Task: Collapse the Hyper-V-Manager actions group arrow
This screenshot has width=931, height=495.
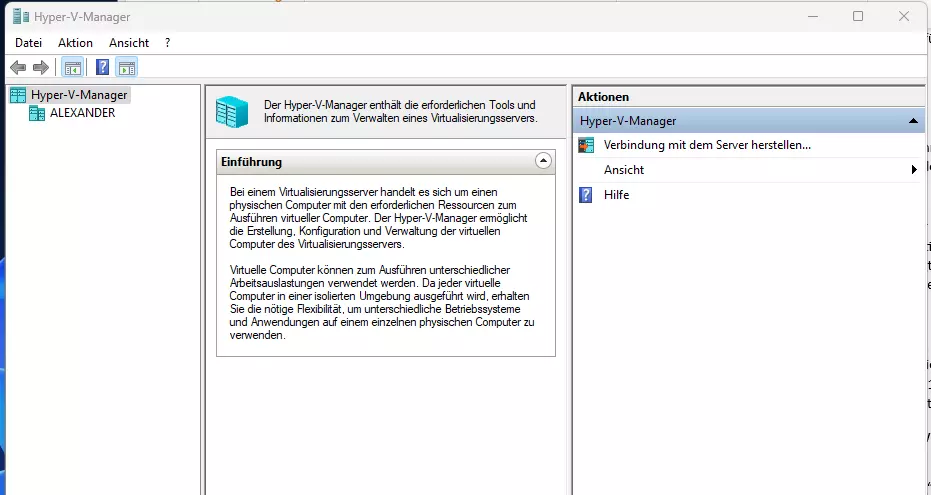Action: pos(913,121)
